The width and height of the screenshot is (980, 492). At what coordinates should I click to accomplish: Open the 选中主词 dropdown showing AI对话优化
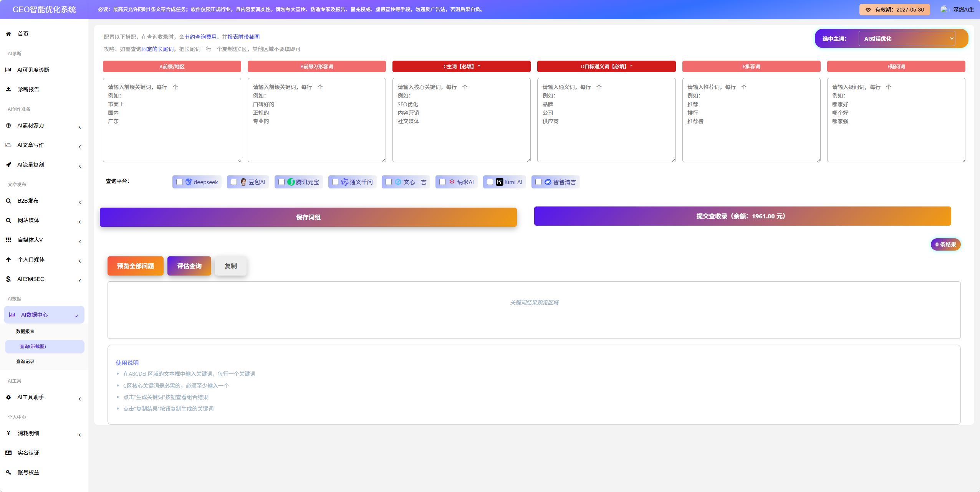(907, 38)
